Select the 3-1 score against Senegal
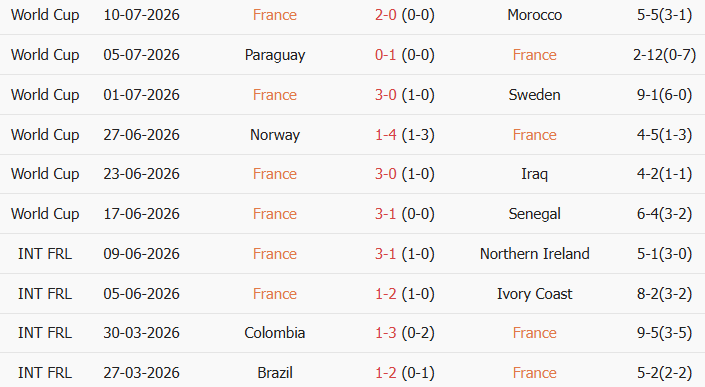The width and height of the screenshot is (705, 387). click(386, 214)
